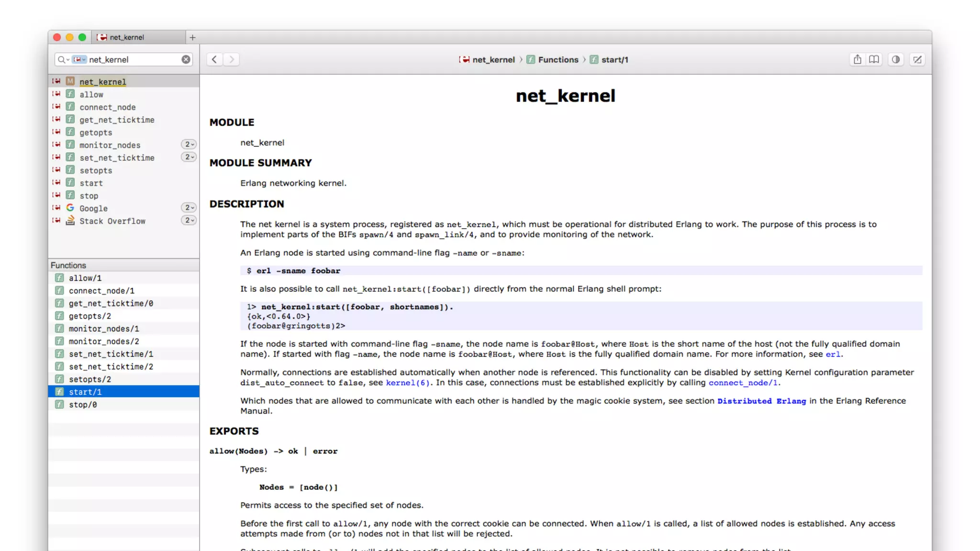Click the edit annotation pencil icon
Screen dimensions: 980x551
click(x=917, y=59)
